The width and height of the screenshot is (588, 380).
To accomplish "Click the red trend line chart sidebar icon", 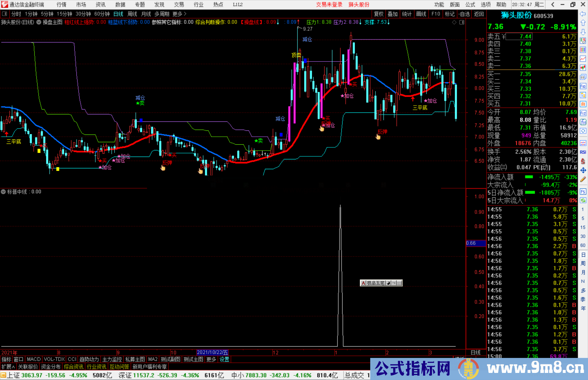I will (x=583, y=59).
